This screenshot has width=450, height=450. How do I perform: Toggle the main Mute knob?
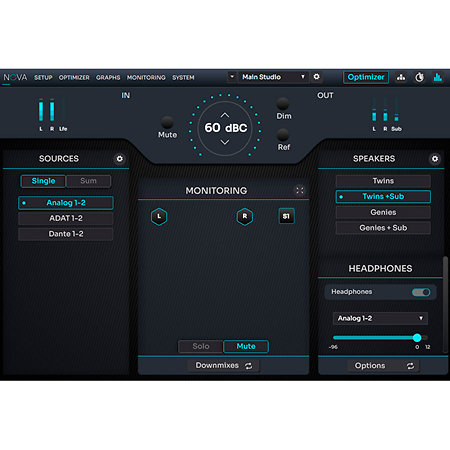pyautogui.click(x=167, y=122)
